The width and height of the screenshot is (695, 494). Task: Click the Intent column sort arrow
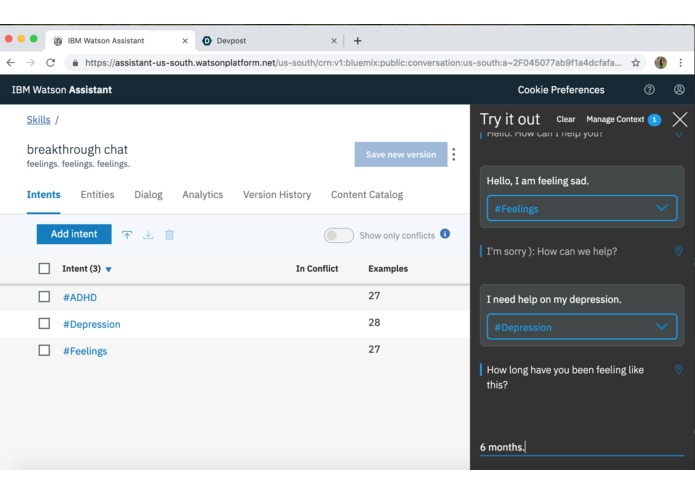point(109,269)
